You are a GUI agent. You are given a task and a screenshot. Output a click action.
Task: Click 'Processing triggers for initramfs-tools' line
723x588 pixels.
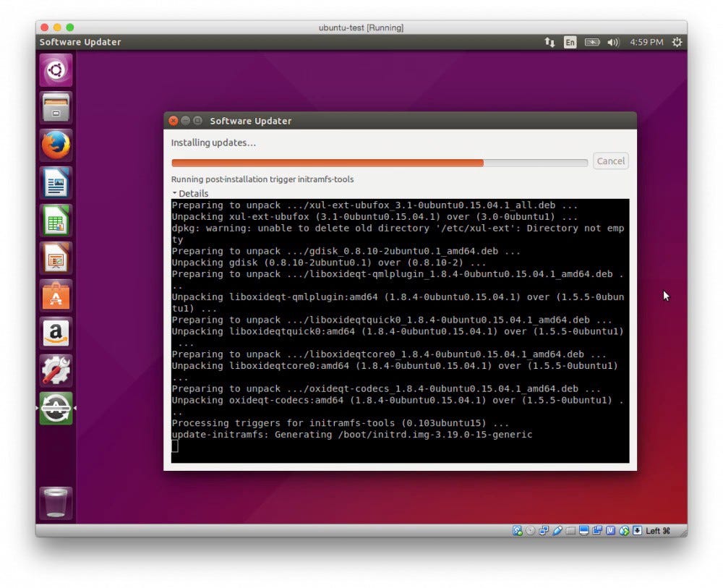341,423
